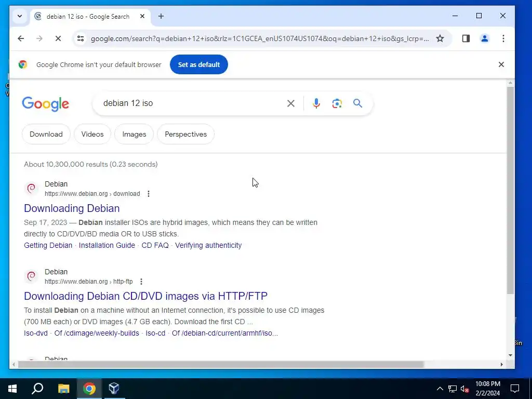
Task: Select the Perspectives filter chip
Action: (x=185, y=134)
